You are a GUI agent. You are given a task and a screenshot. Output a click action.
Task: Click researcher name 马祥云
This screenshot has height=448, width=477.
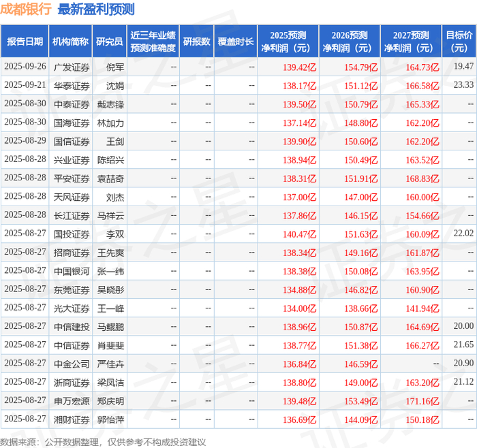coord(110,216)
